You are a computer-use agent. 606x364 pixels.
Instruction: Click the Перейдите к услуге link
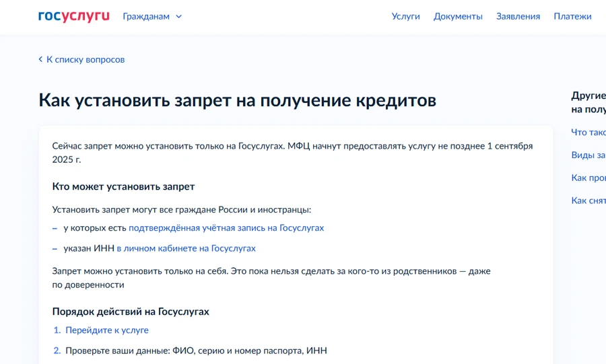click(107, 330)
